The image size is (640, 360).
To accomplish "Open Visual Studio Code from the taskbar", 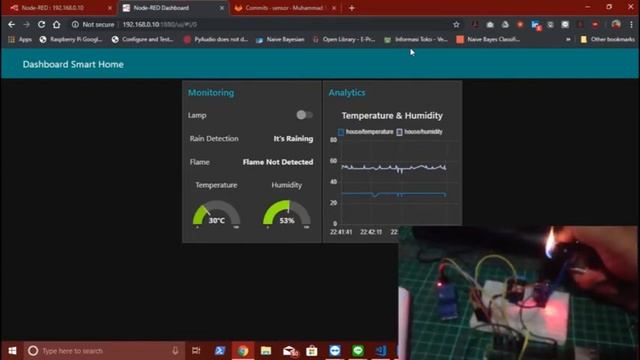I will click(x=381, y=351).
